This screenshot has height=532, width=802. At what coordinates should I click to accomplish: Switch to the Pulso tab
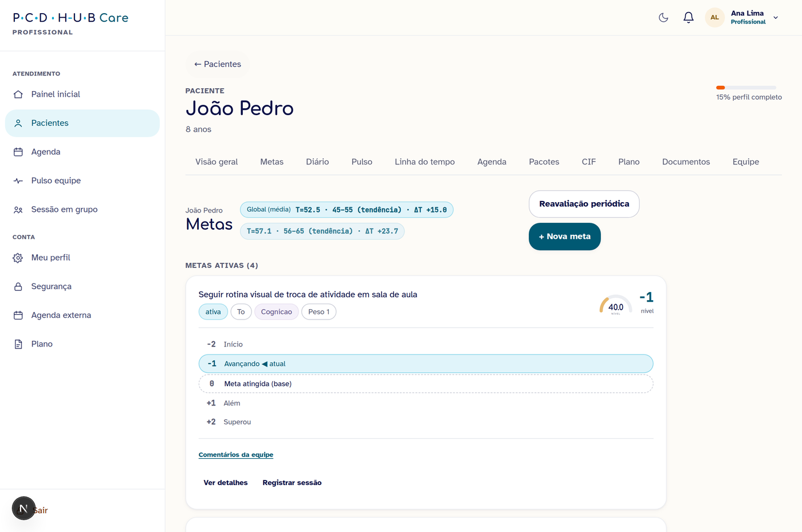click(x=362, y=162)
